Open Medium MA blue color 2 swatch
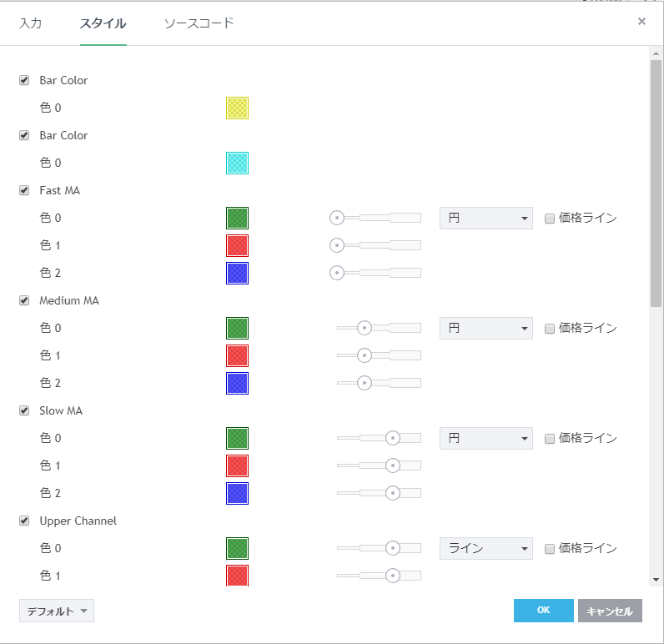Screen dimensions: 664x644 pyautogui.click(x=237, y=383)
